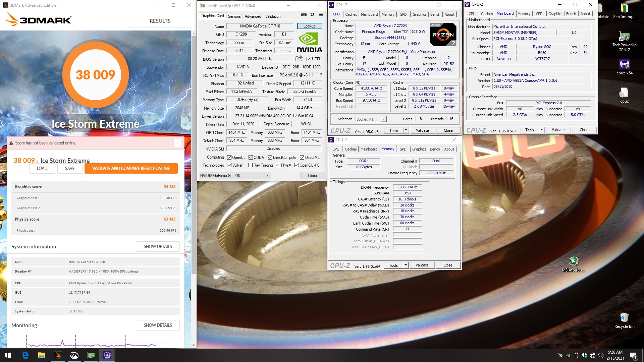The image size is (644, 362).
Task: Click the 38 009 score circle
Action: click(x=95, y=74)
